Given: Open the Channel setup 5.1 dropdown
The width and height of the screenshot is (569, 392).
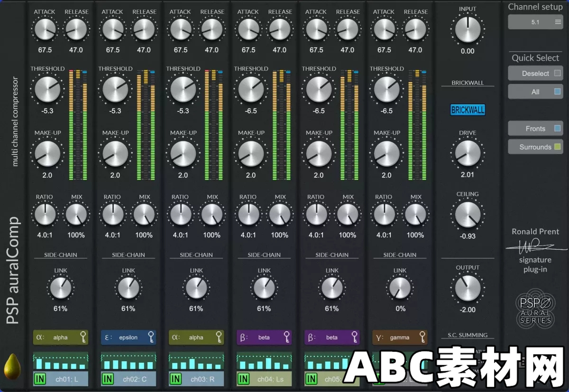Looking at the screenshot, I should point(535,21).
